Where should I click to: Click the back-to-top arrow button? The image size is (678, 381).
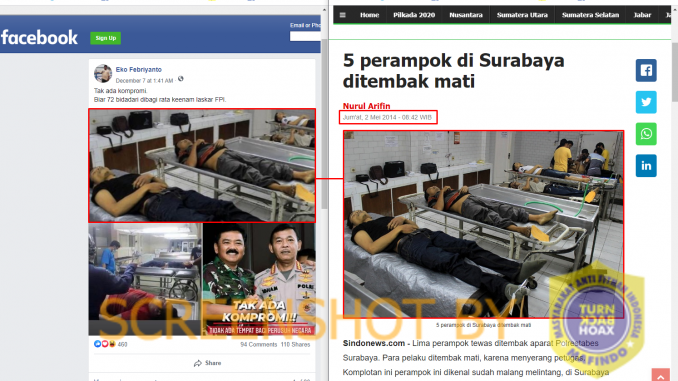point(661,375)
